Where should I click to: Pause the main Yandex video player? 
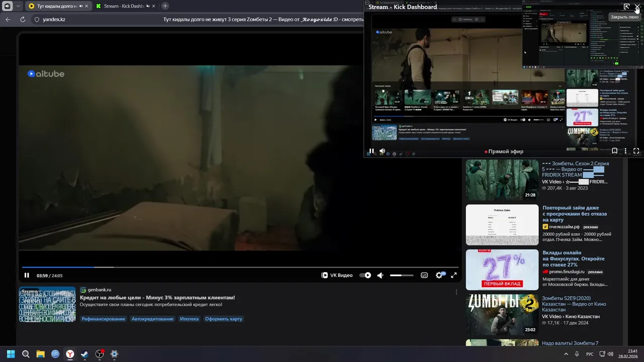point(27,275)
